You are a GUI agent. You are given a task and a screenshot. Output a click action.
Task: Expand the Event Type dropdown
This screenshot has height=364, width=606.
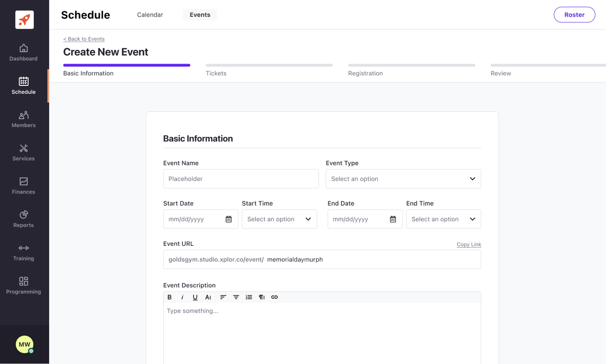(x=403, y=179)
